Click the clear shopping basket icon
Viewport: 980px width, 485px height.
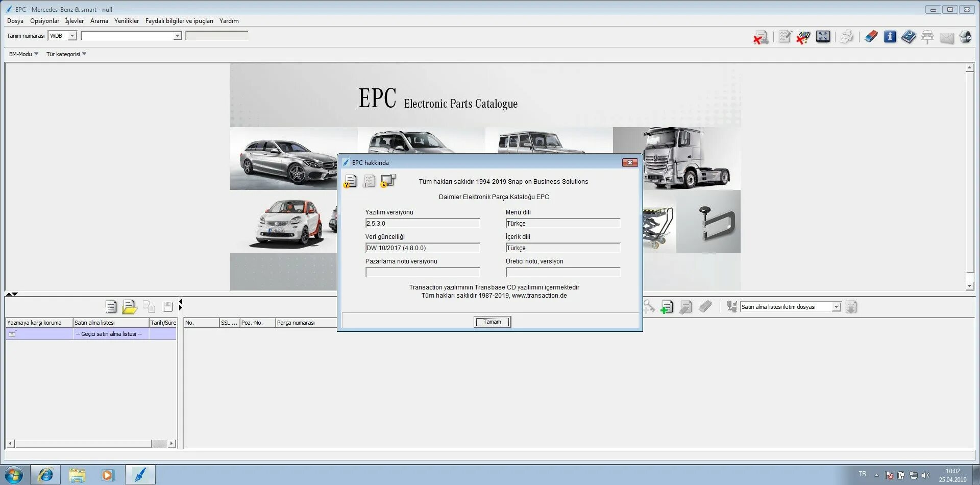[803, 37]
